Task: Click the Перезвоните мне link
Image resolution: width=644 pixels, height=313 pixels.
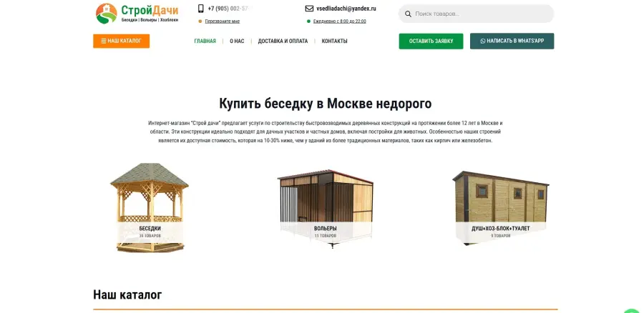Action: (223, 21)
